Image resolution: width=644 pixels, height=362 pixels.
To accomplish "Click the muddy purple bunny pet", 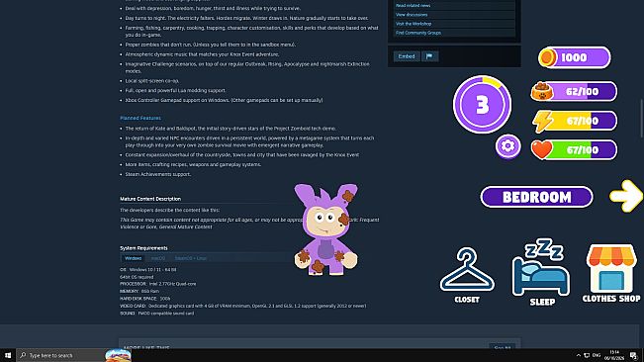I will tap(325, 229).
